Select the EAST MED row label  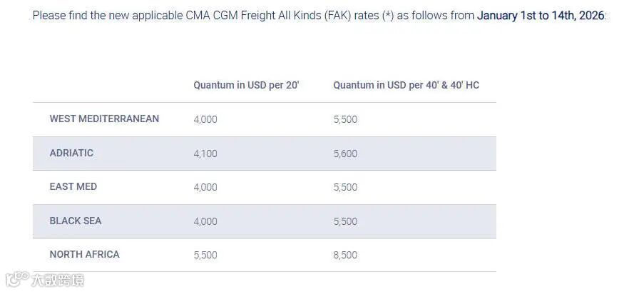click(73, 186)
